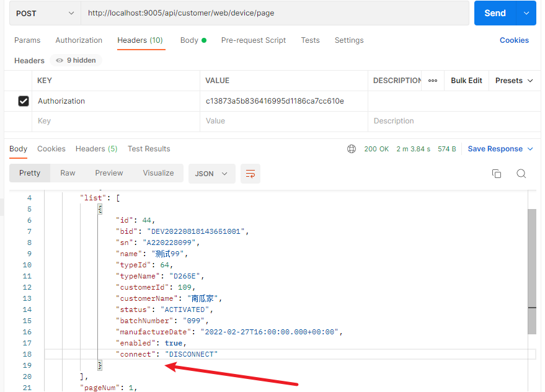Screen dimensions: 545x392
Task: Select the Raw response view
Action: tap(68, 173)
